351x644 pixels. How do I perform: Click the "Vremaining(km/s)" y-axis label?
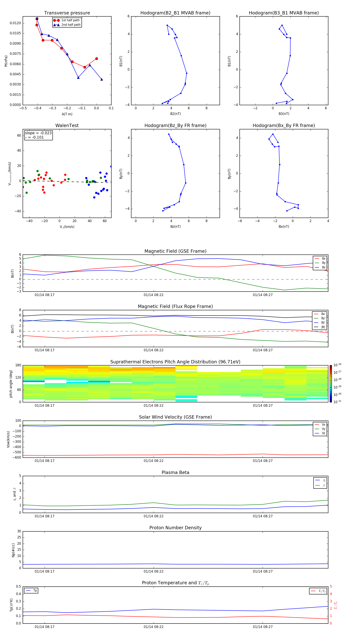[10, 173]
